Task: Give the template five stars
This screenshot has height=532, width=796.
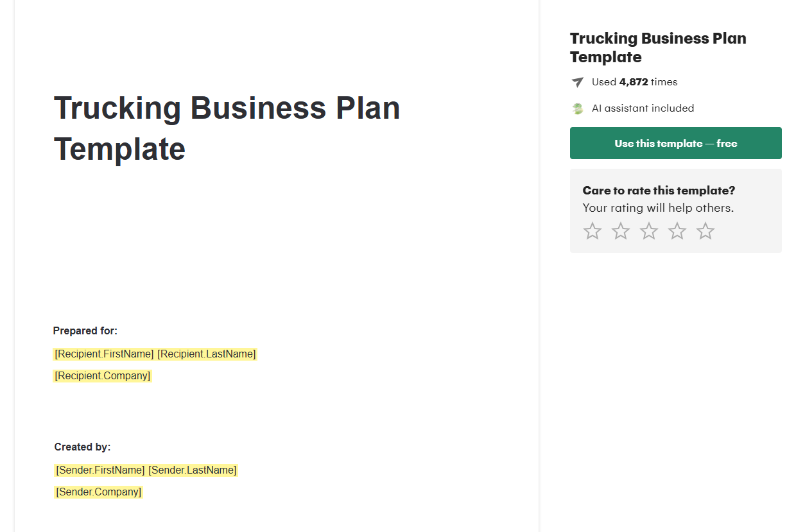Action: coord(705,231)
